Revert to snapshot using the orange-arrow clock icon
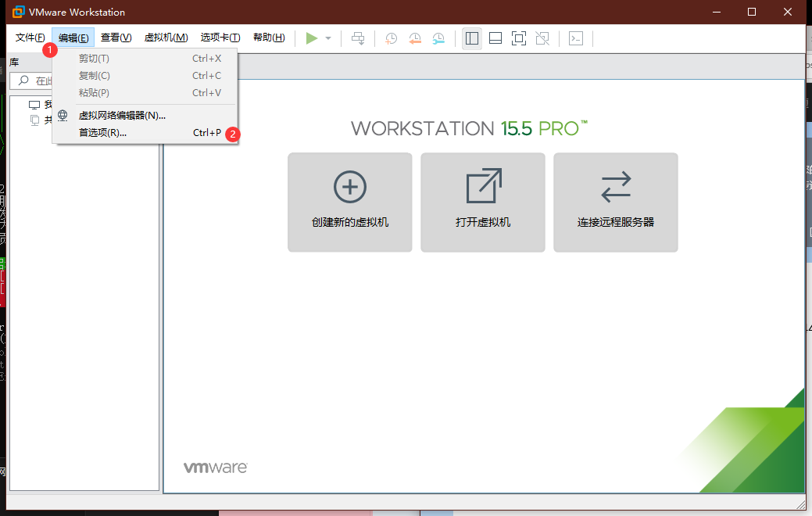 point(415,38)
